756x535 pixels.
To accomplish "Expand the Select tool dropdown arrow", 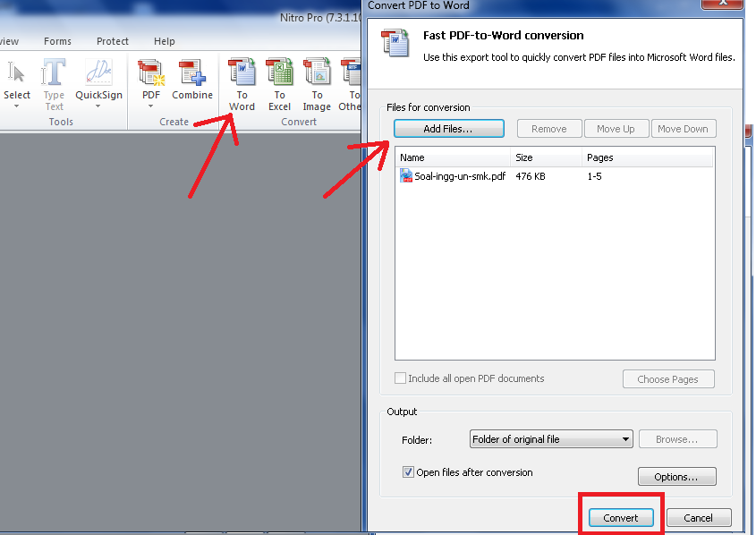I will [x=16, y=106].
